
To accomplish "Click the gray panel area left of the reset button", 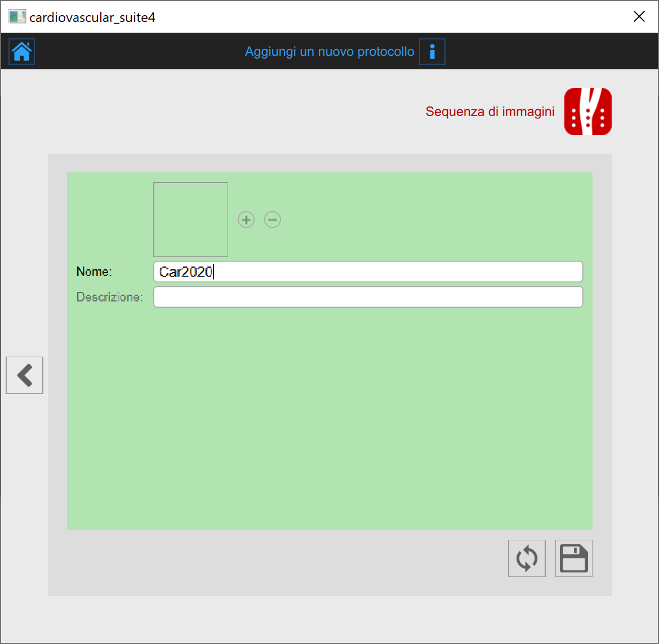I will click(x=282, y=561).
